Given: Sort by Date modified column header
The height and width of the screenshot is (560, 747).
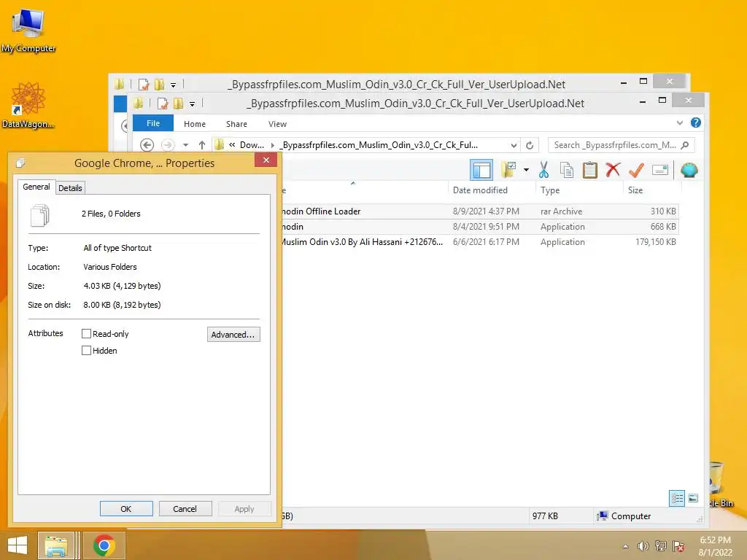Looking at the screenshot, I should [480, 190].
